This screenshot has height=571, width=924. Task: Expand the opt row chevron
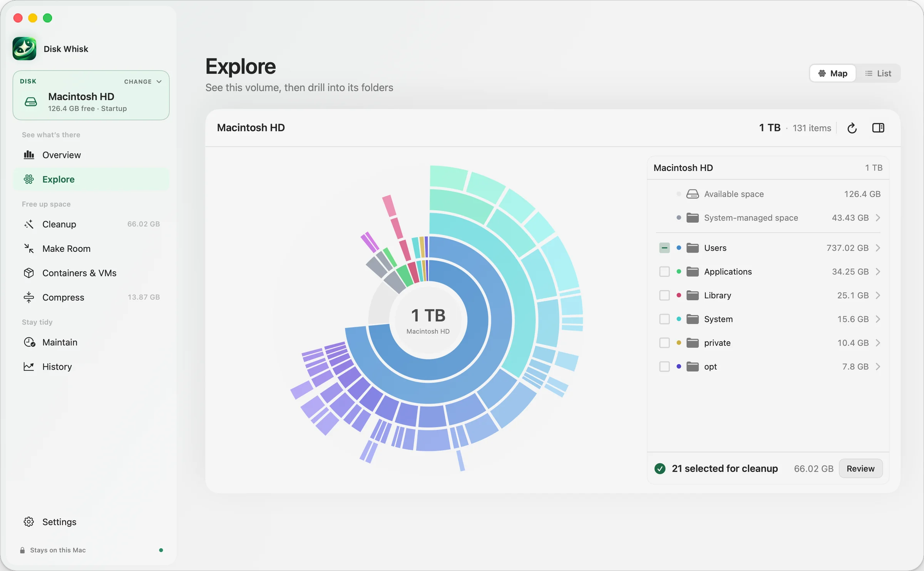point(878,367)
